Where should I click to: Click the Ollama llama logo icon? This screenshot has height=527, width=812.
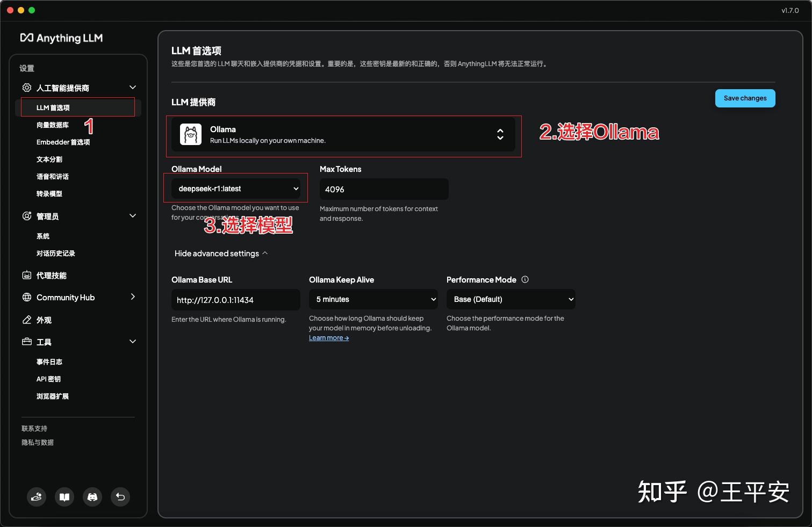(191, 134)
